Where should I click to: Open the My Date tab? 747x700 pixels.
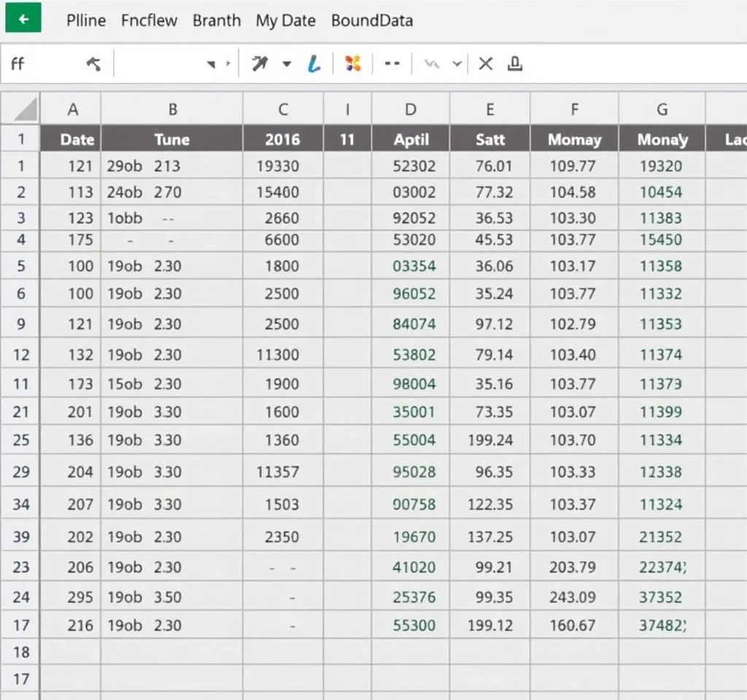coord(285,20)
